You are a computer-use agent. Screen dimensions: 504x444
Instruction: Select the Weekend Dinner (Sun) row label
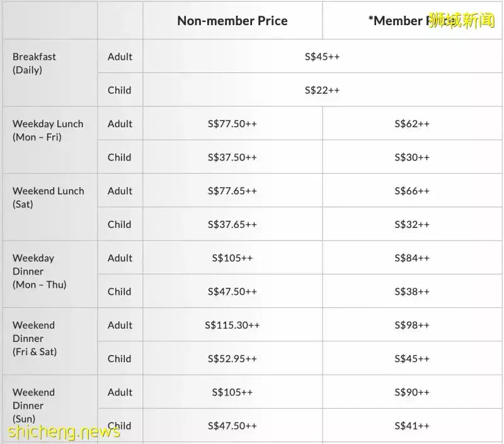pyautogui.click(x=33, y=405)
